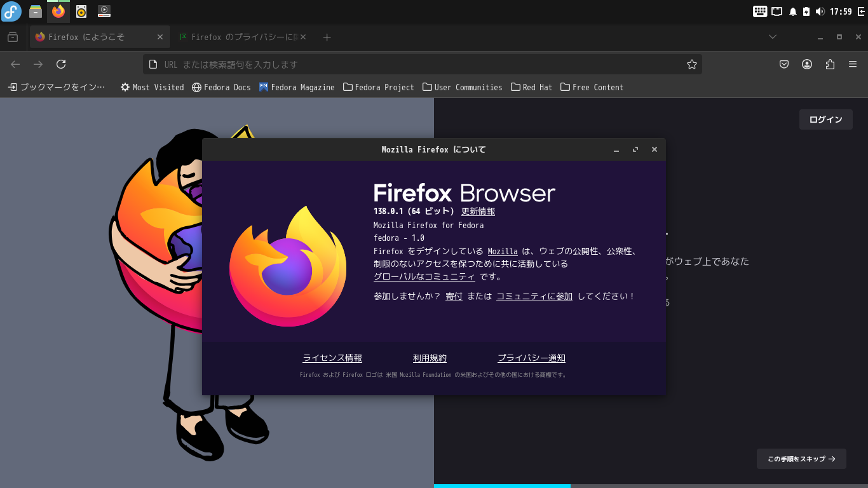This screenshot has width=868, height=488.
Task: Open Firefox View at the tab strip start
Action: [13, 37]
